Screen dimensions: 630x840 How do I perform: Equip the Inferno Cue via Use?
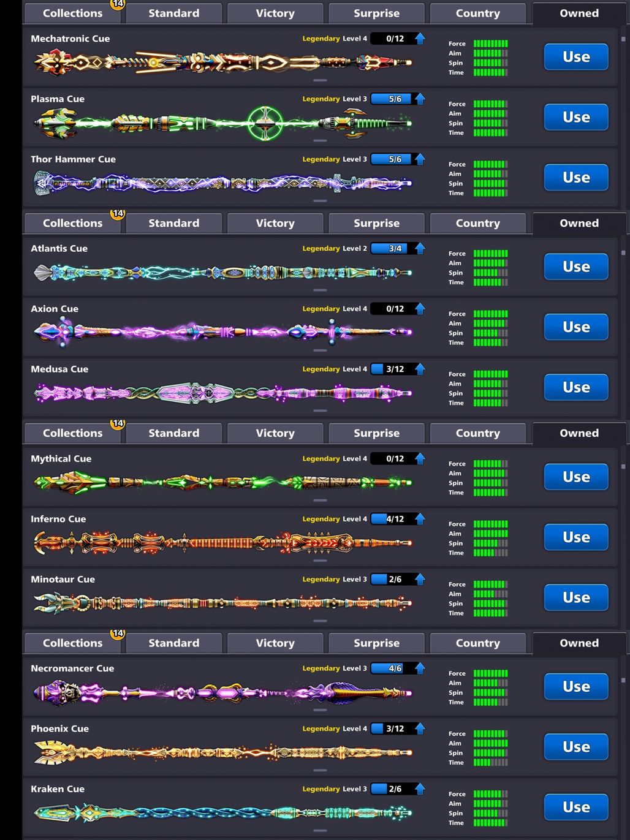point(576,537)
